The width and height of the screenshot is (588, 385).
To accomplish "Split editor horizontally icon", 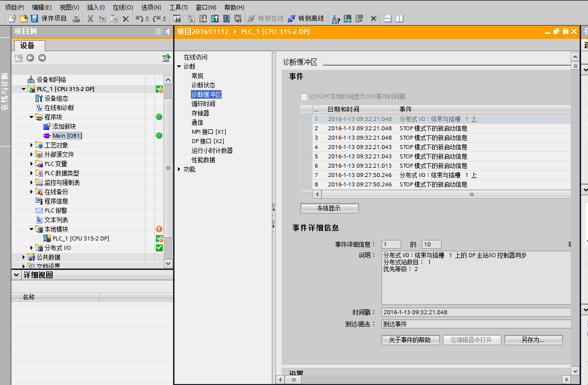I will (x=388, y=18).
